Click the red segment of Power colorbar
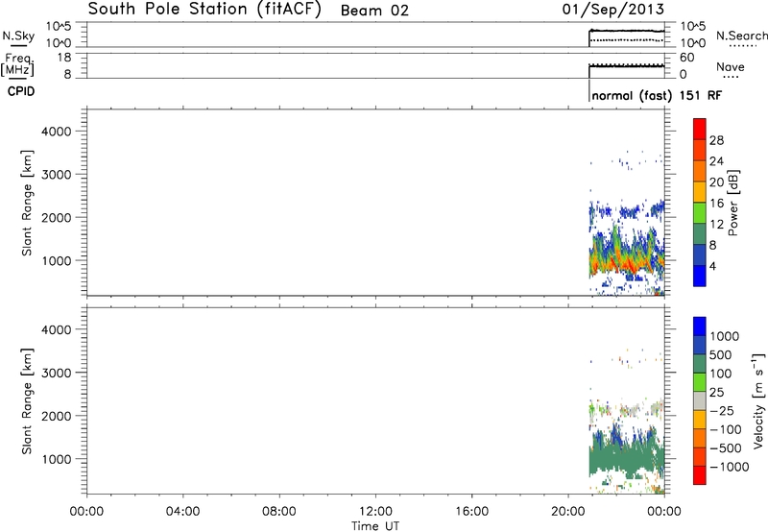The height and width of the screenshot is (532, 768). [x=700, y=130]
